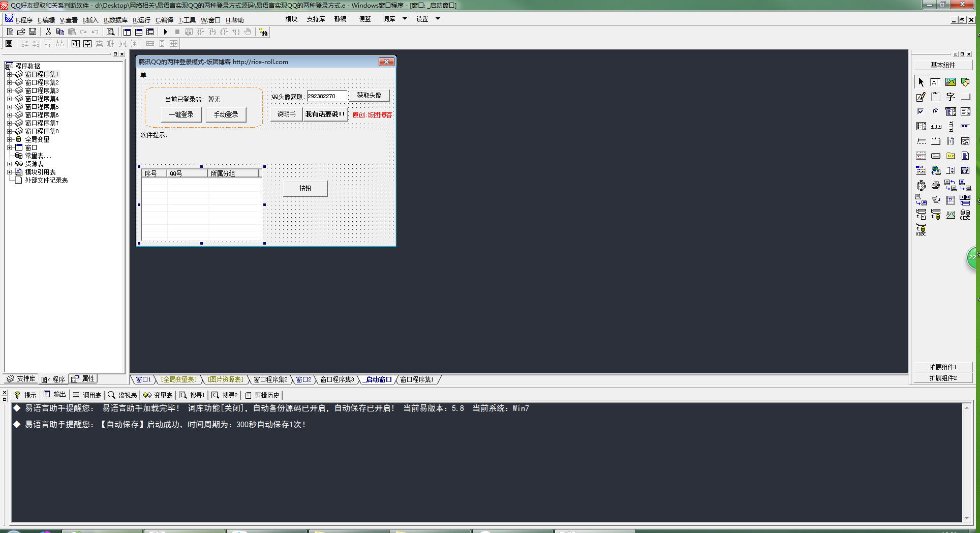This screenshot has width=980, height=533.
Task: Toggle the left-sidebar layout toolbar button
Action: [127, 32]
